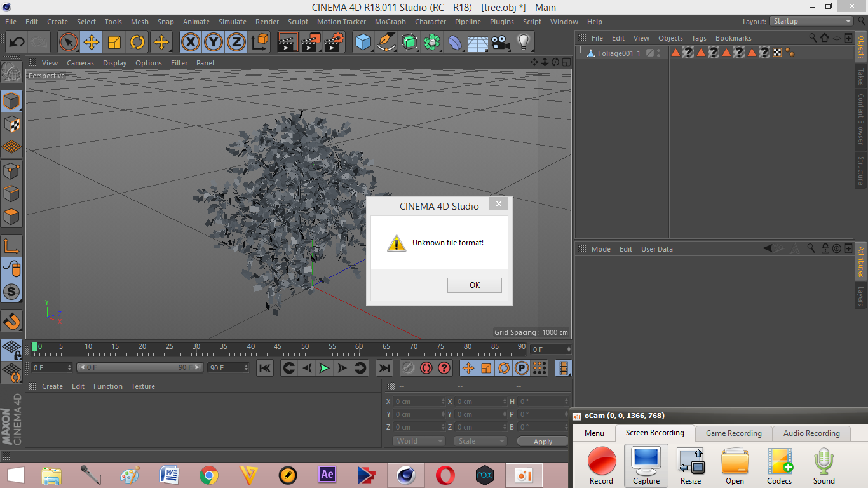
Task: Switch to the Layers side tab
Action: (862, 296)
